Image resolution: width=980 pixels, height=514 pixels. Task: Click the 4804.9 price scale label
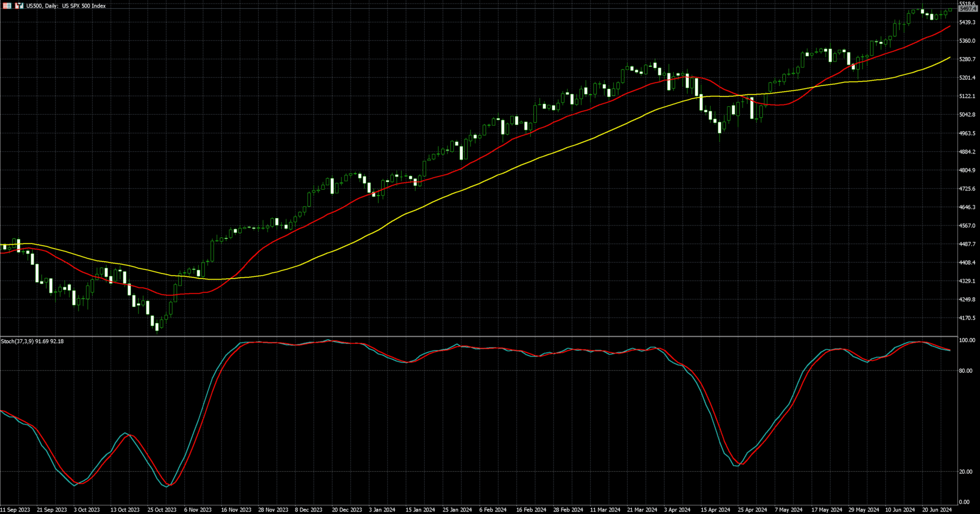point(967,171)
